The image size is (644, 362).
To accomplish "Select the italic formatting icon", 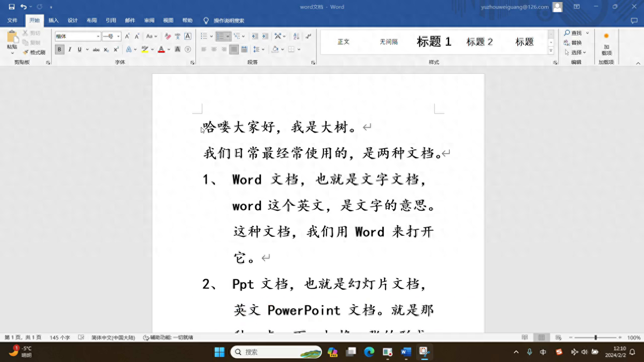I will (69, 49).
